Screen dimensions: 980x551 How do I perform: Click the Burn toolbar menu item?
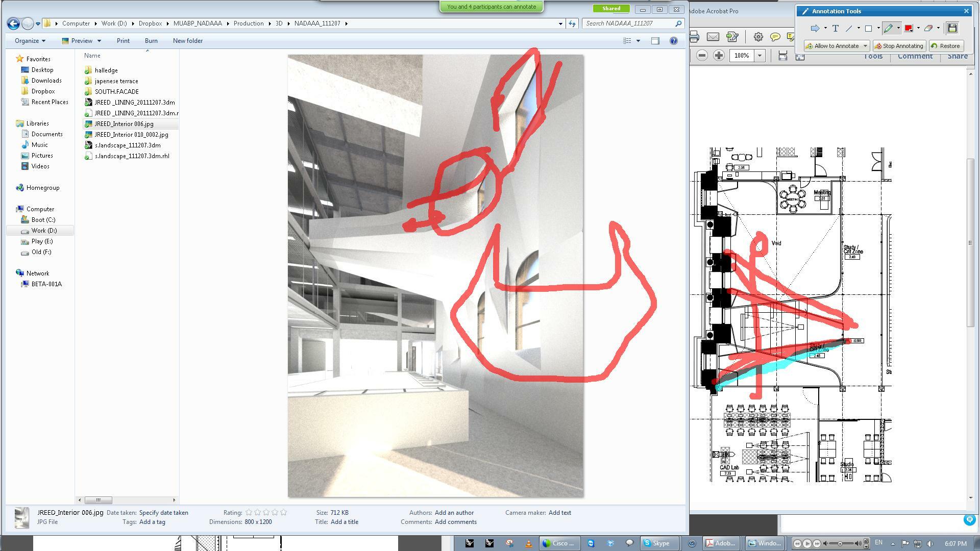[x=151, y=41]
